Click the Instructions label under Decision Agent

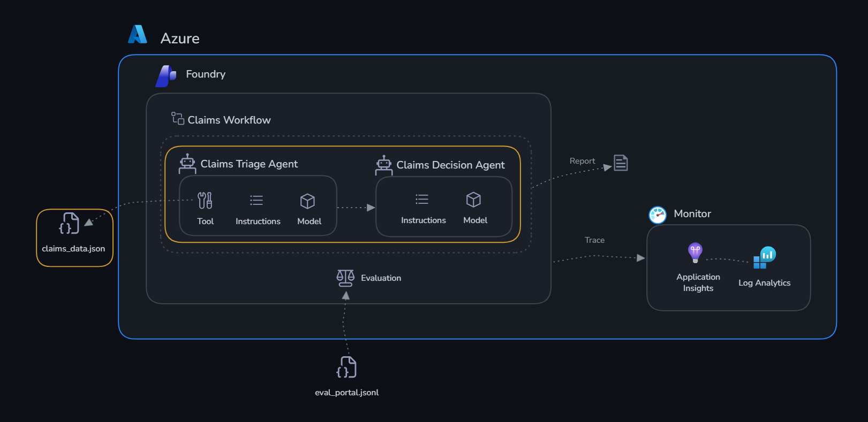pyautogui.click(x=424, y=220)
